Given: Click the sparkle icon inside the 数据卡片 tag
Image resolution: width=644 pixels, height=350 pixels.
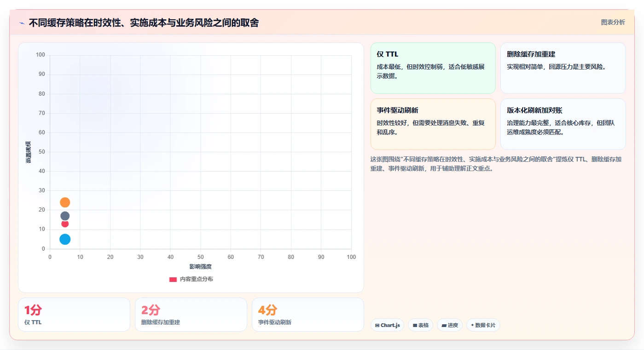Looking at the screenshot, I should pos(472,325).
